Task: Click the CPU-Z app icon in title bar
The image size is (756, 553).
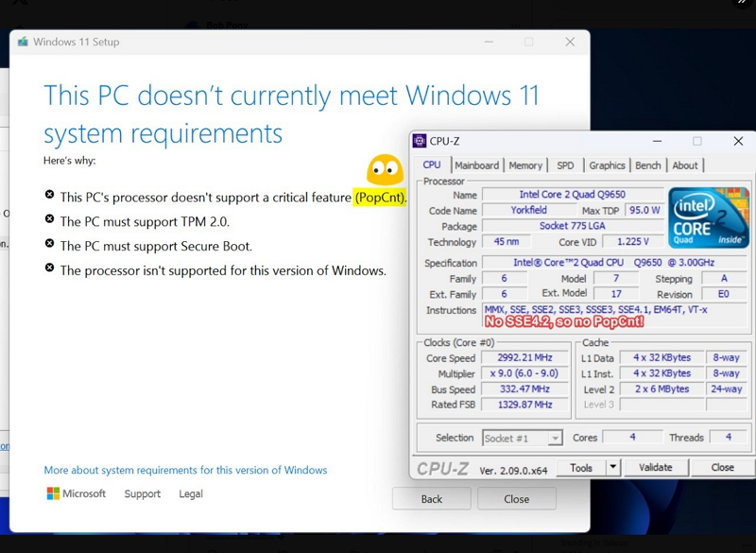Action: (420, 141)
